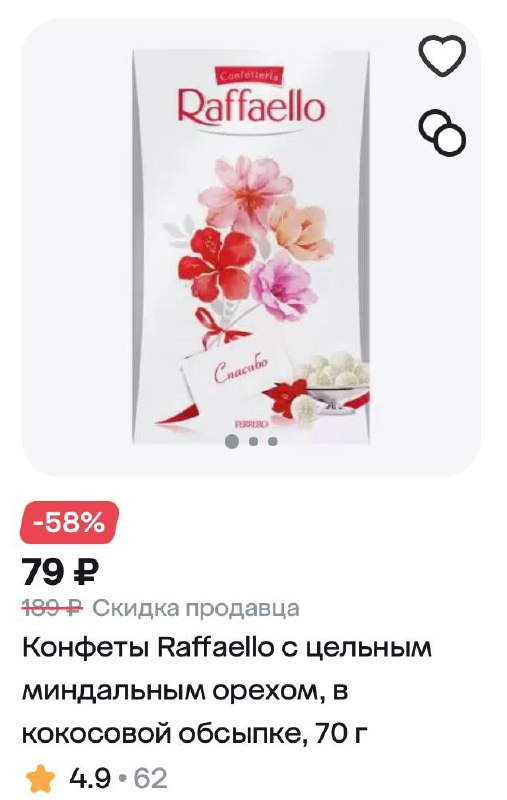Click the compare icon with two overlapping circles
The width and height of the screenshot is (507, 800).
(442, 133)
